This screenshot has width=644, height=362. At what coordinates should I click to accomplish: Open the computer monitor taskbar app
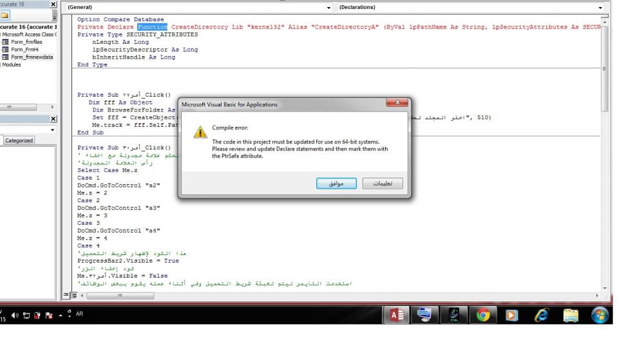tap(424, 315)
